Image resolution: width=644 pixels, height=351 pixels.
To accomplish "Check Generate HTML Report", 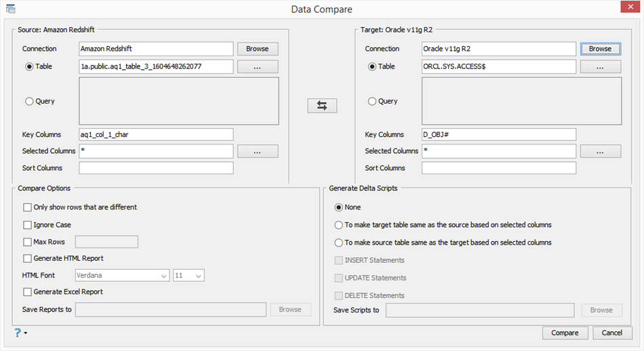I will (x=28, y=258).
